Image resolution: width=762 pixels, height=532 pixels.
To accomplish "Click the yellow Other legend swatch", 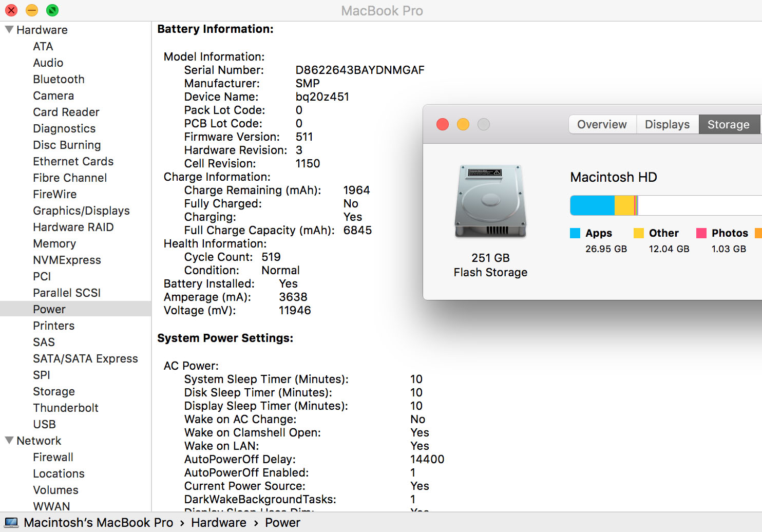I will click(638, 233).
